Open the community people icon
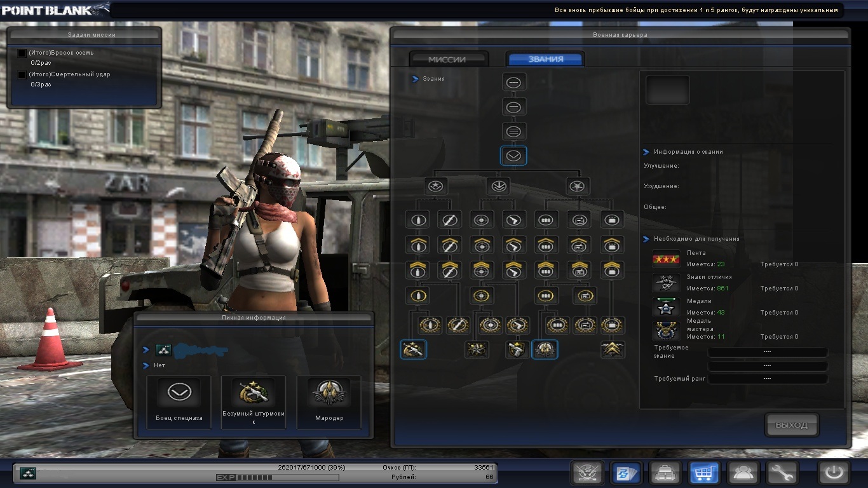 tap(743, 473)
